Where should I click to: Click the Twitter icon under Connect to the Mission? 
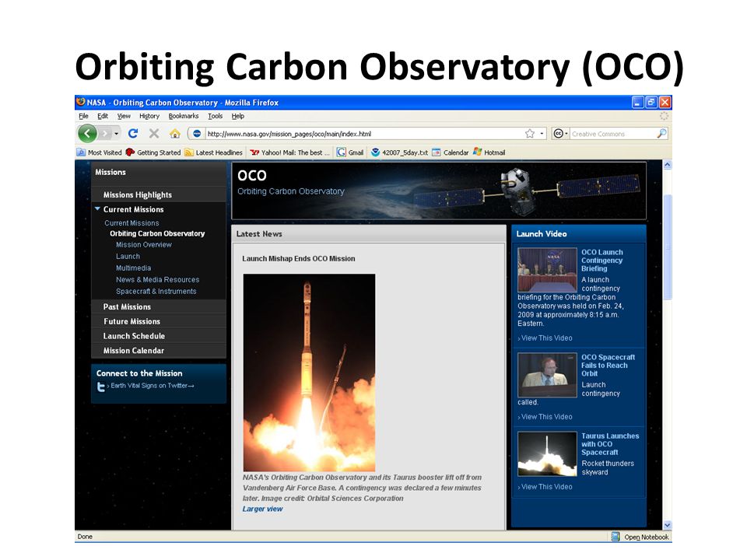click(x=100, y=387)
